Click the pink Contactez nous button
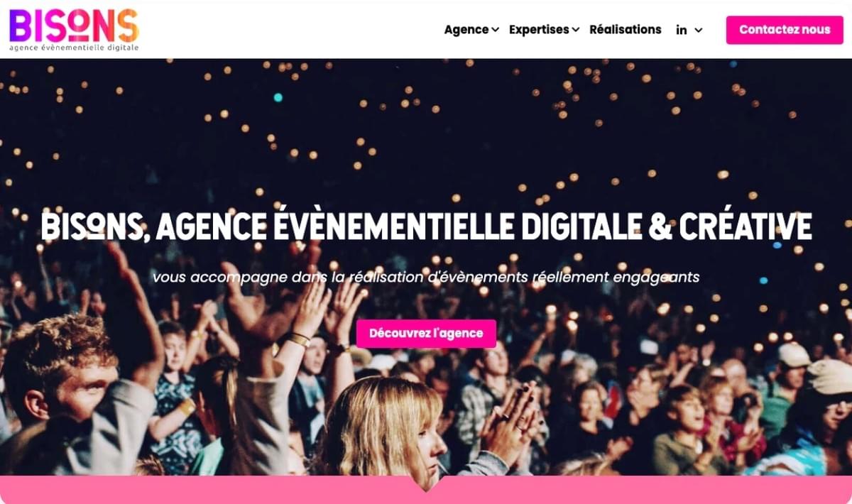This screenshot has width=852, height=504. point(785,30)
